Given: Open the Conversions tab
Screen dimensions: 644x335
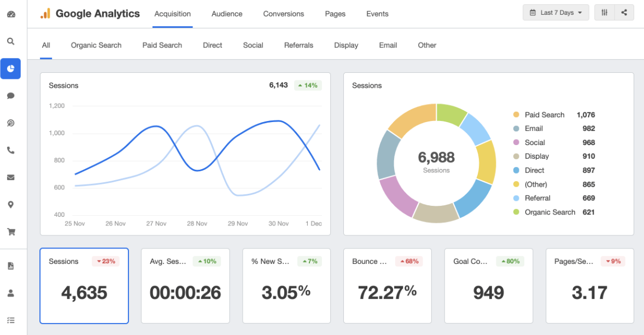Looking at the screenshot, I should coord(283,14).
